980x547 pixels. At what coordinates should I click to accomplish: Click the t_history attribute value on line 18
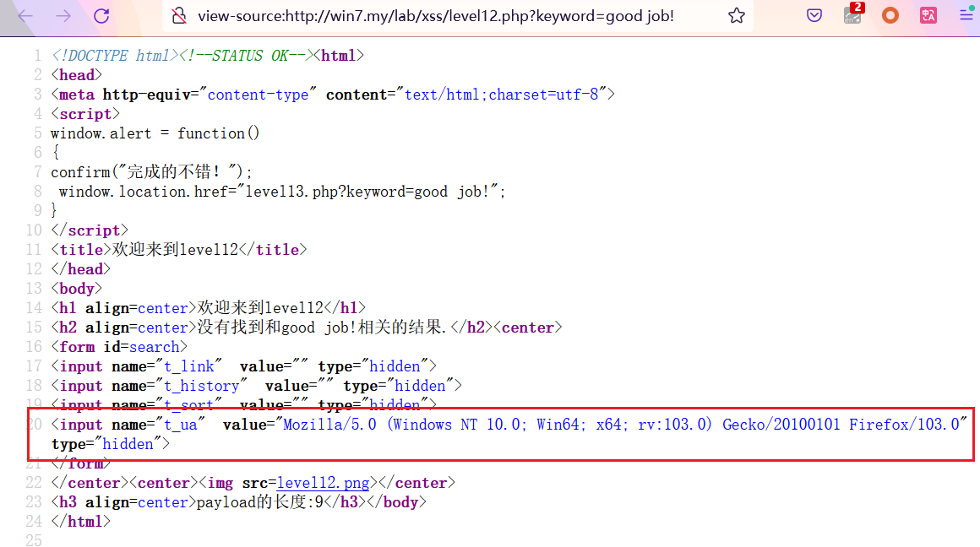point(201,386)
